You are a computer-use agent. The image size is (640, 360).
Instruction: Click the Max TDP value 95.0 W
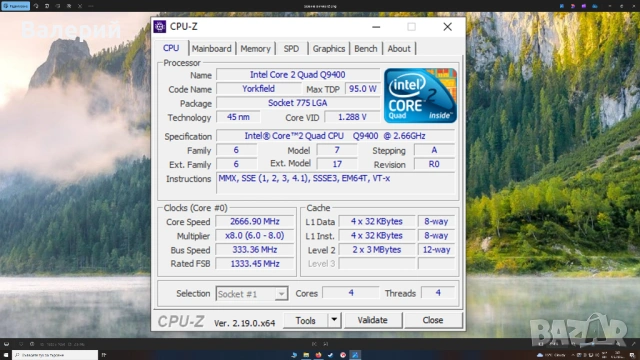[x=362, y=89]
